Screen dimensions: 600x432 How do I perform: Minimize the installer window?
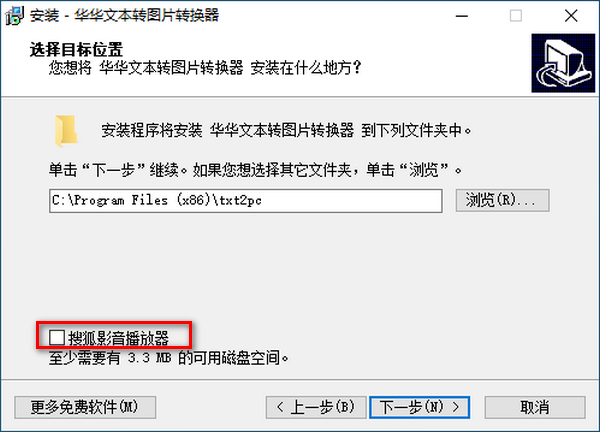pyautogui.click(x=462, y=16)
